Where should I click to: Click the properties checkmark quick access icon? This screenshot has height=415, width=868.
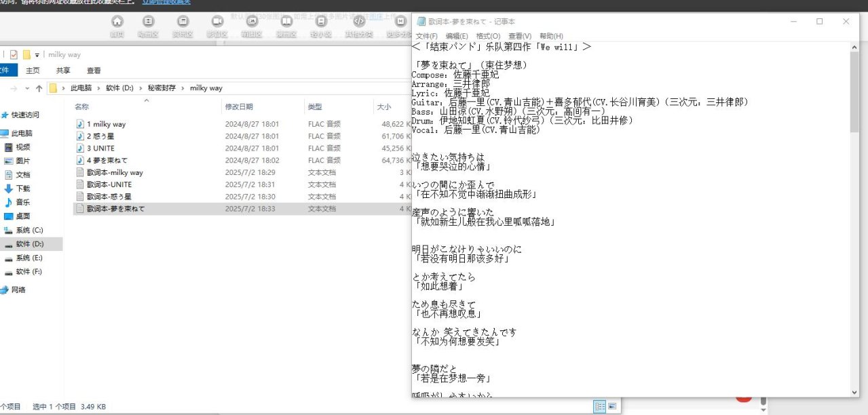pyautogui.click(x=14, y=55)
